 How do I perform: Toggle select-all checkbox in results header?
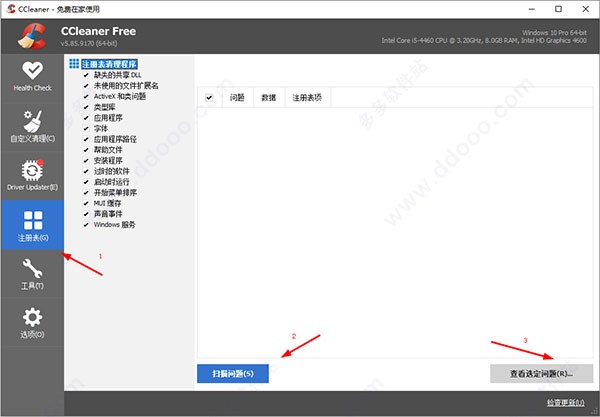pyautogui.click(x=209, y=98)
